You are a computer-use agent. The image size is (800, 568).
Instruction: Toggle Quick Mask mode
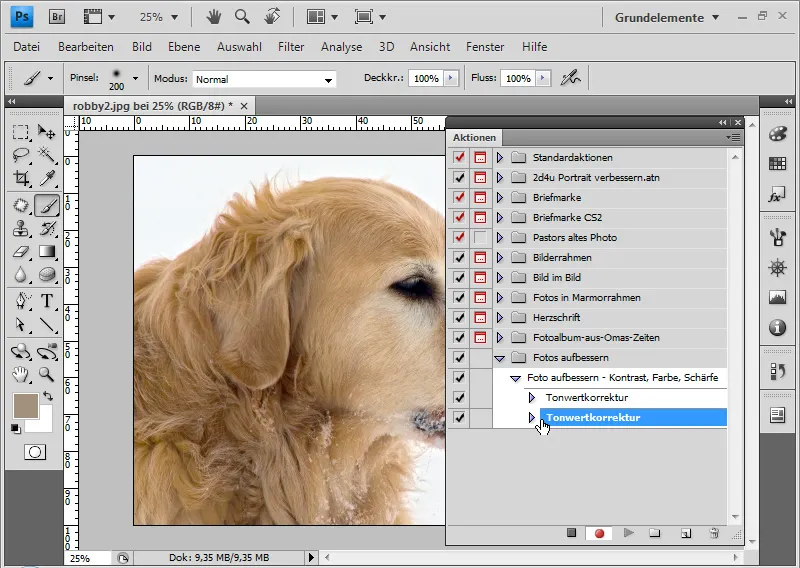tap(35, 452)
